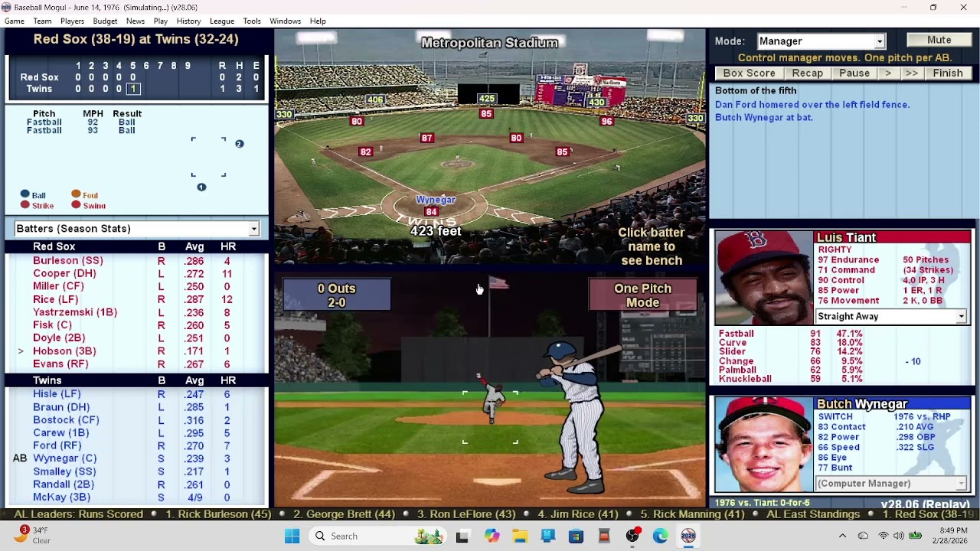Click Dan Ford homered play-by-play line
The width and height of the screenshot is (980, 551).
point(812,105)
